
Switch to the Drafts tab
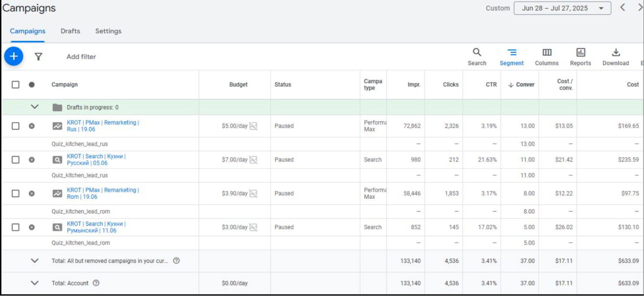click(x=70, y=31)
